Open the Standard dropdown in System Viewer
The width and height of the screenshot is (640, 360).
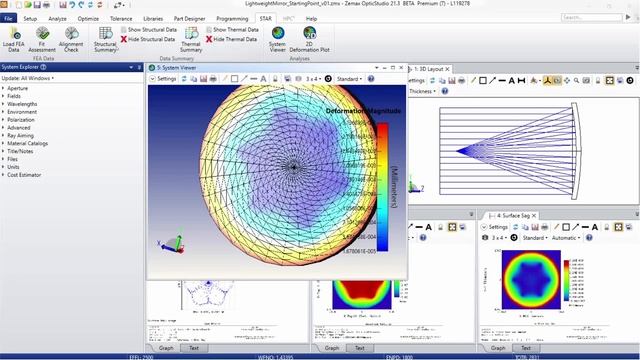click(x=349, y=79)
